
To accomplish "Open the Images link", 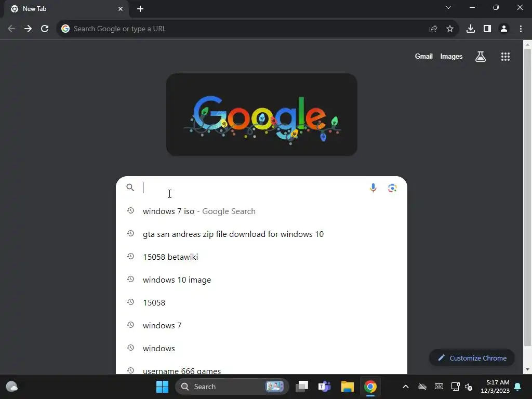I will [451, 56].
